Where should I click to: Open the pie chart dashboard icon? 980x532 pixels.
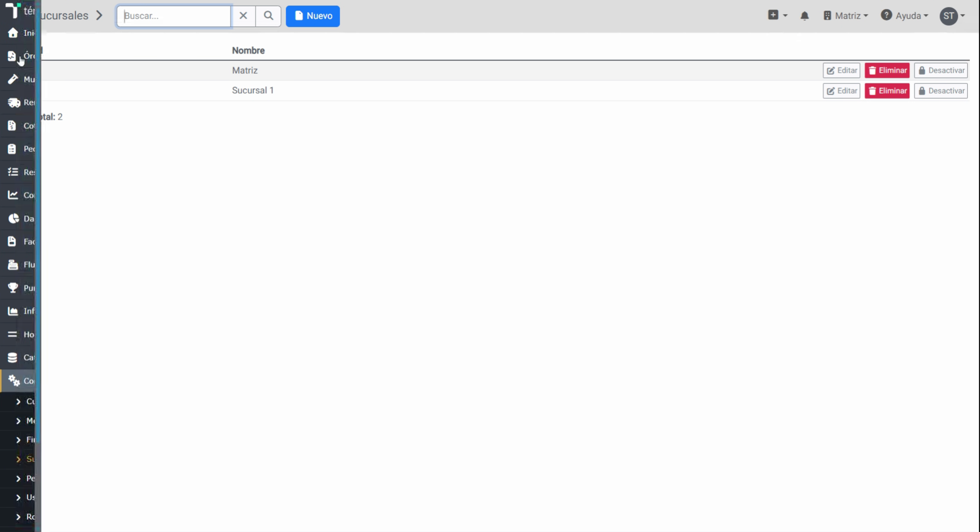[x=13, y=218]
